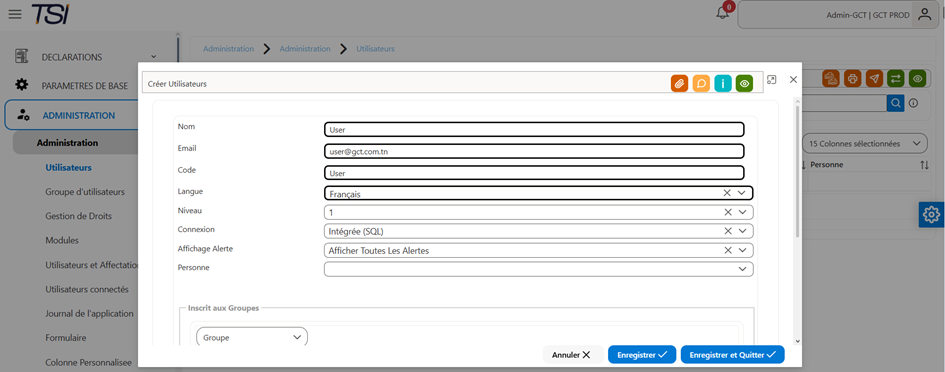Clear the Connexion Intégrée (SQL) value
The width and height of the screenshot is (945, 372).
point(727,231)
